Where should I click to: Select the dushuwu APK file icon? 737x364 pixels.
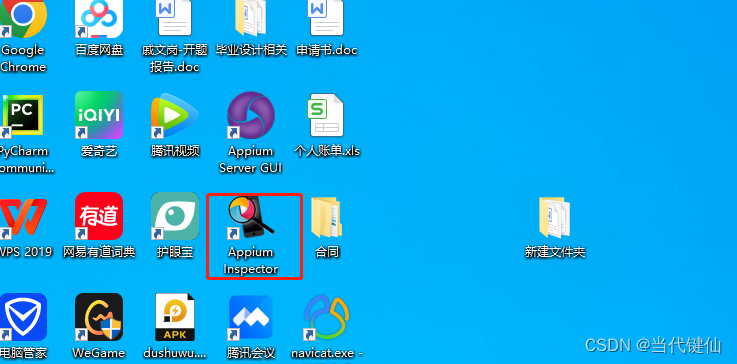pos(174,317)
